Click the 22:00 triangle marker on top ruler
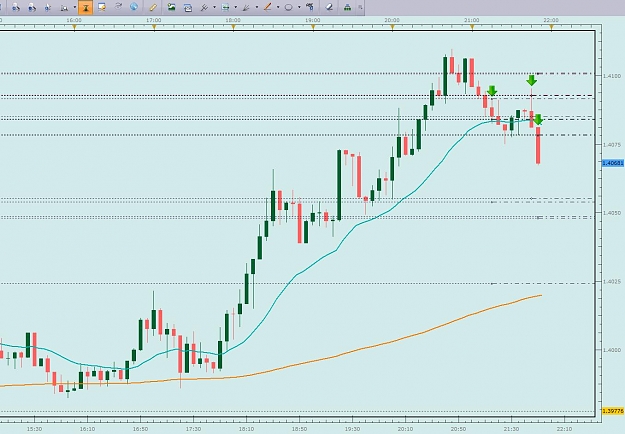This screenshot has width=625, height=434. click(552, 27)
